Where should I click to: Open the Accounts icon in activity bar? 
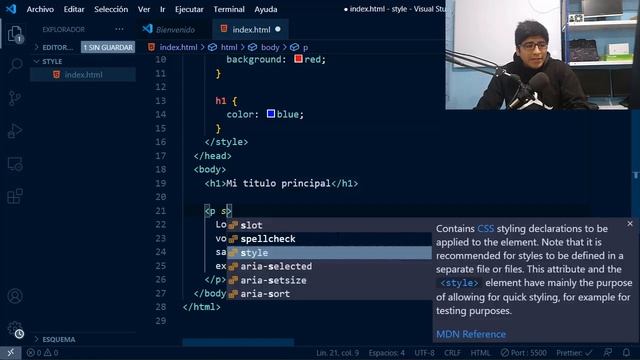coord(15,296)
